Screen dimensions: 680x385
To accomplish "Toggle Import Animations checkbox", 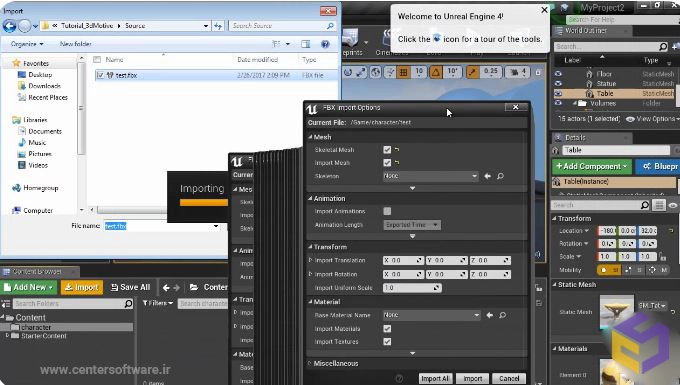I will click(x=387, y=211).
